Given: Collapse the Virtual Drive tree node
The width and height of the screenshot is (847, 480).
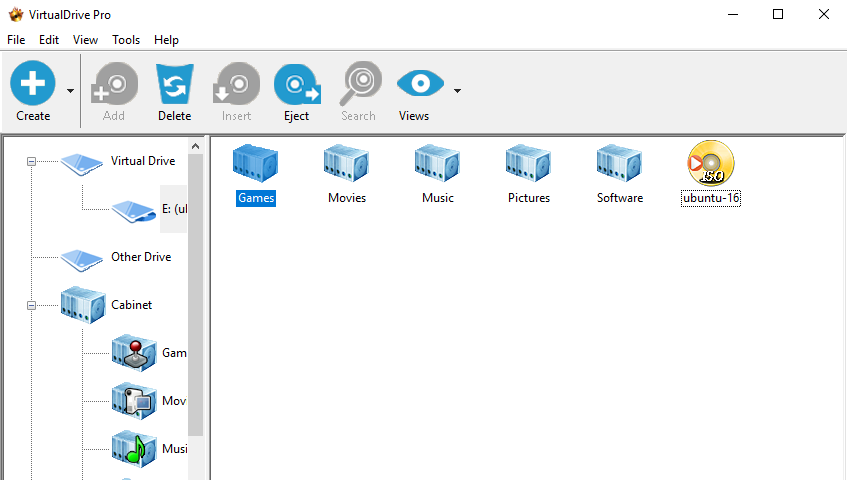Looking at the screenshot, I should 31,161.
